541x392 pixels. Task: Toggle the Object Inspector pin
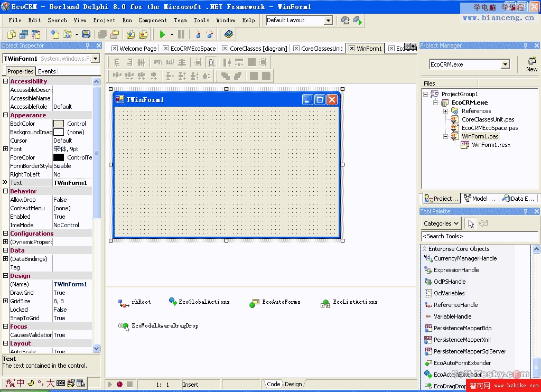pyautogui.click(x=88, y=45)
